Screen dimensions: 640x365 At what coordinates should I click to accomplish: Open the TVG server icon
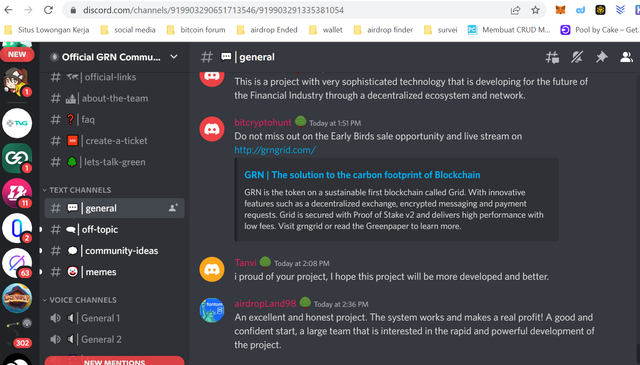[17, 123]
